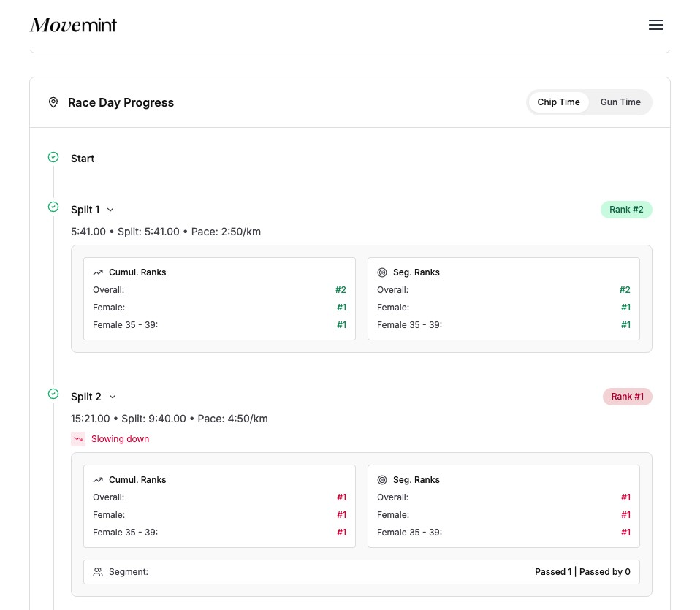Screen dimensions: 700x610
Task: Click the map pin icon beside Race Day Progress
Action: (x=53, y=102)
